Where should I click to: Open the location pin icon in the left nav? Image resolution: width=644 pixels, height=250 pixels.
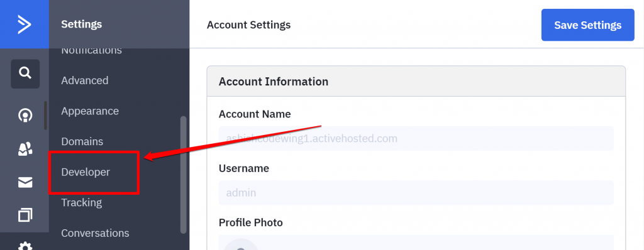25,116
